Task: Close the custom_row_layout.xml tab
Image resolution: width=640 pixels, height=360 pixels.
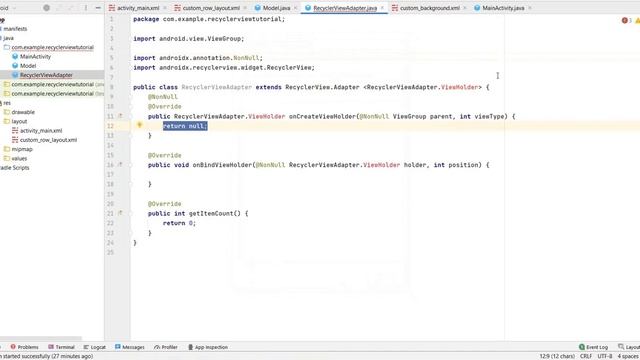Action: 245,8
